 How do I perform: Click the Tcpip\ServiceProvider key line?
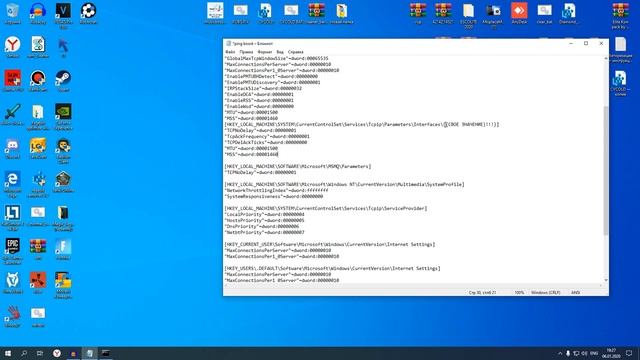(x=326, y=209)
